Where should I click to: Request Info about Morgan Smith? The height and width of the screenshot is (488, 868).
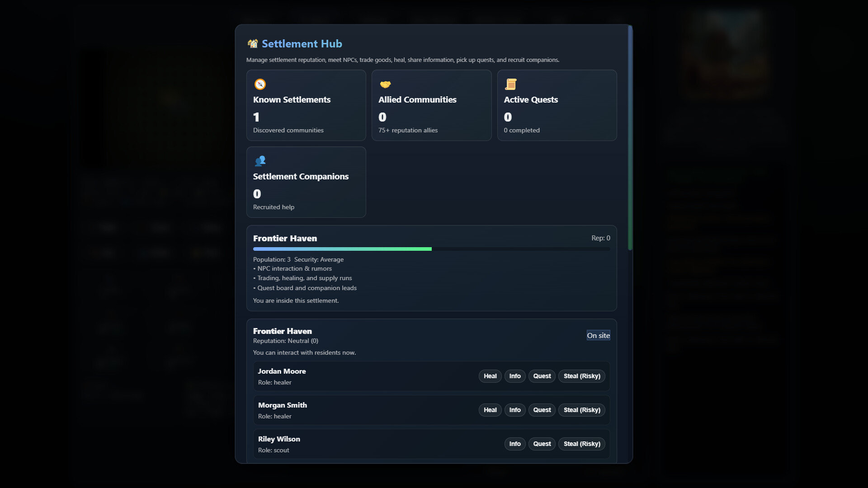pyautogui.click(x=515, y=410)
